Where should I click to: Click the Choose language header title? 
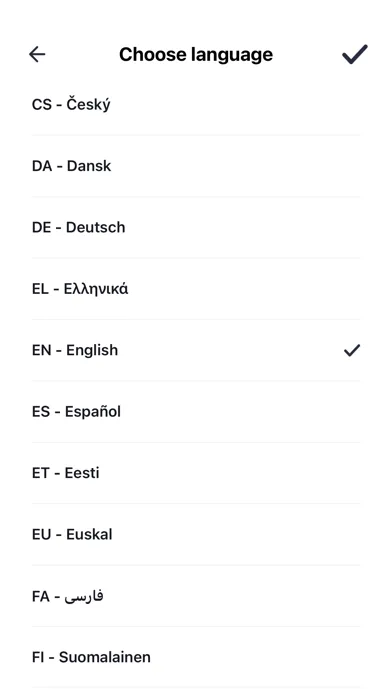click(x=196, y=55)
